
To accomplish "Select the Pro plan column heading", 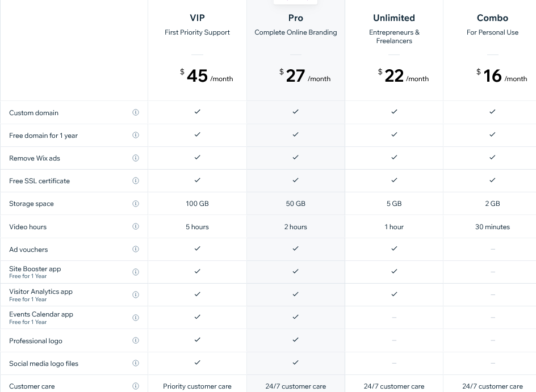I will (x=296, y=18).
